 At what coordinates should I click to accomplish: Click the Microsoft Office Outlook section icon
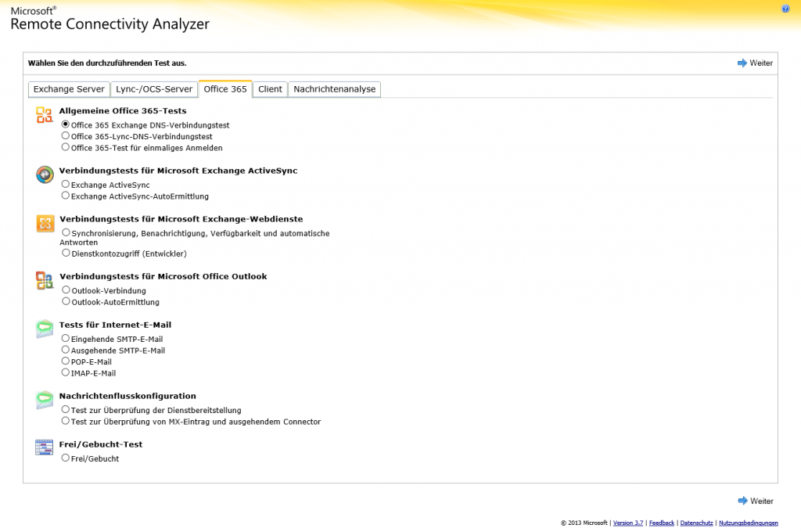(x=44, y=281)
